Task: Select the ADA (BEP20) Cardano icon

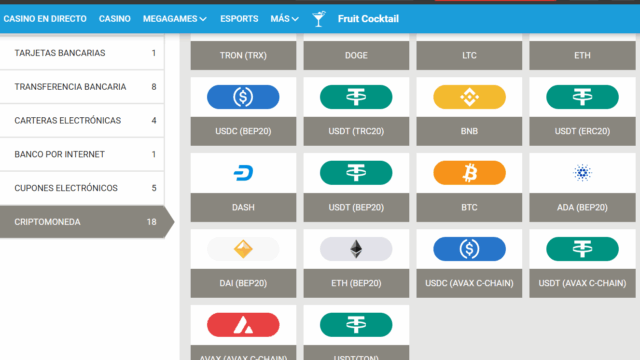Action: (582, 173)
